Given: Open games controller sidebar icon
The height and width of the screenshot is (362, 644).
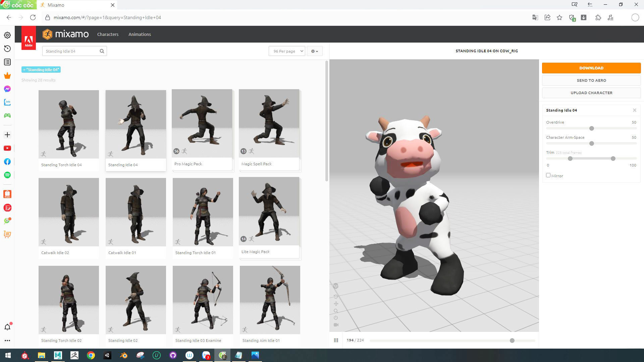Looking at the screenshot, I should tap(7, 116).
